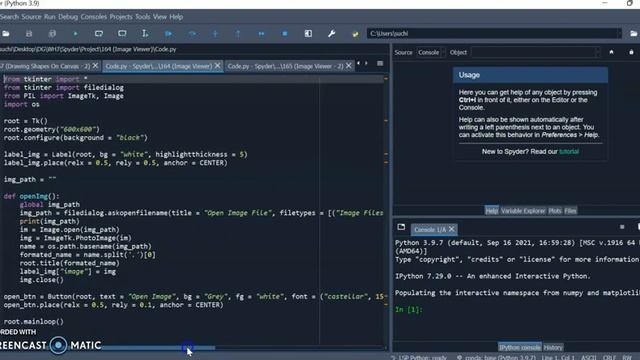Click the Help pane home icon

(x=611, y=52)
